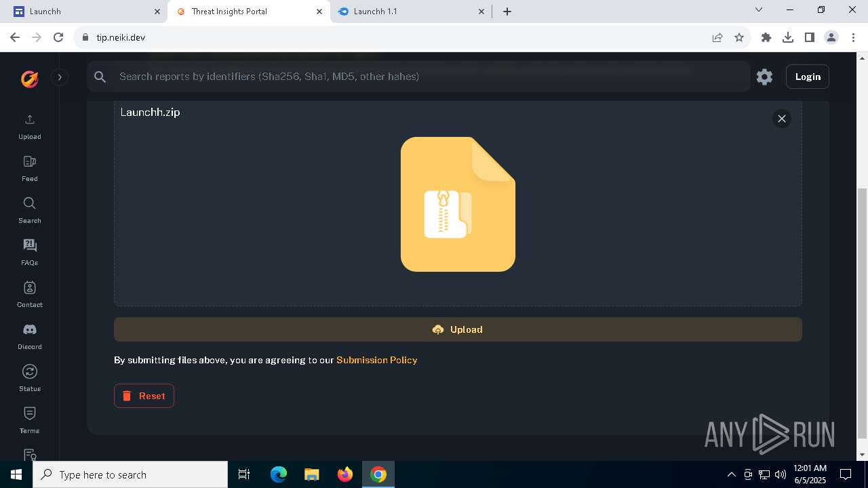Open the network status icon in tray
The height and width of the screenshot is (488, 868).
764,474
